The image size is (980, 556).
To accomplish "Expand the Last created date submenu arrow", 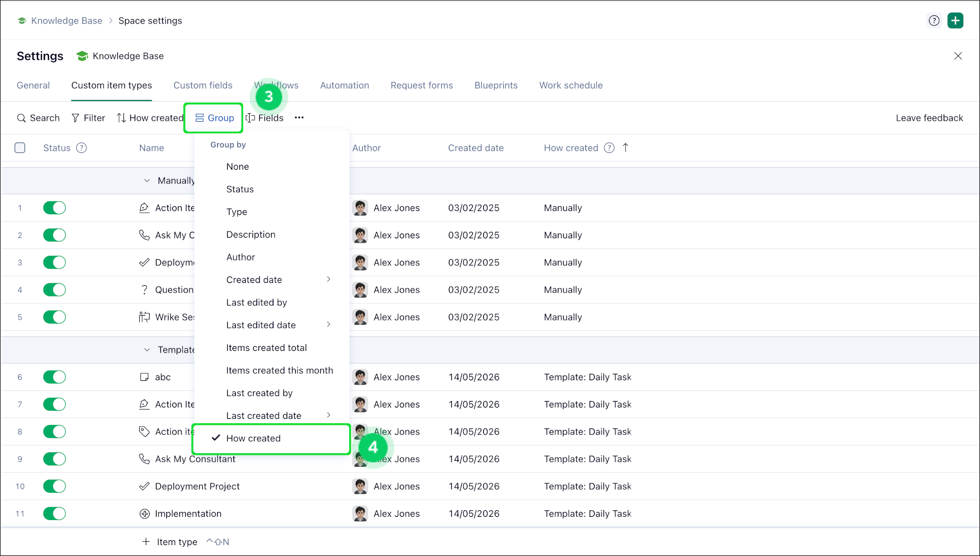I will pyautogui.click(x=328, y=415).
